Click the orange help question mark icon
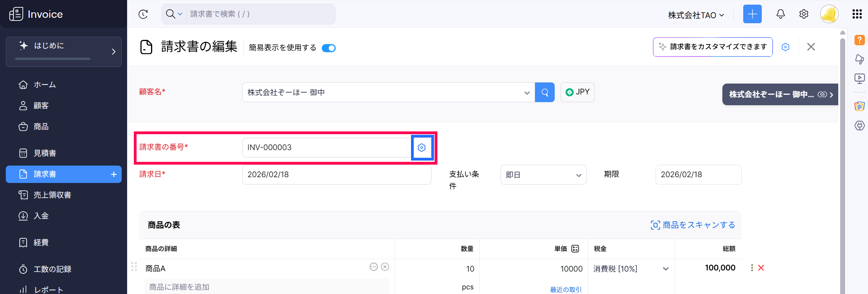 (860, 40)
